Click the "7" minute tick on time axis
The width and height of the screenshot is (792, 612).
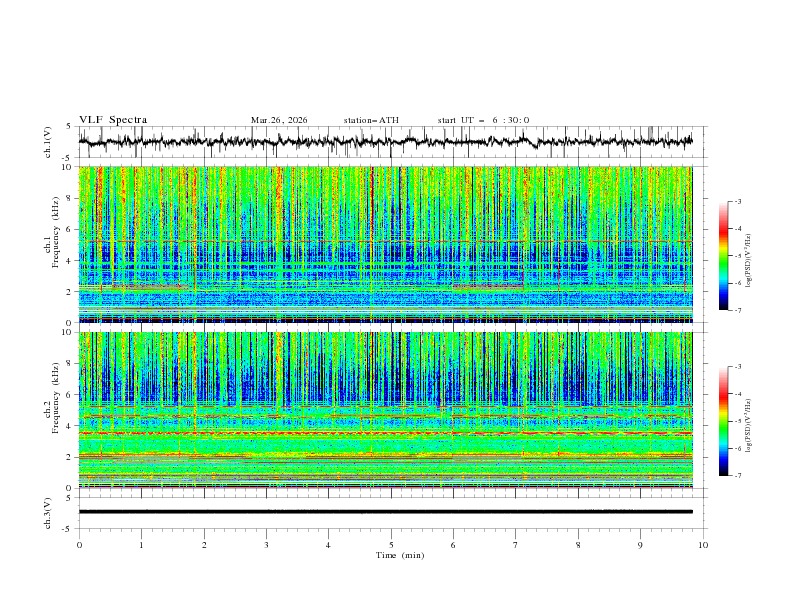516,545
